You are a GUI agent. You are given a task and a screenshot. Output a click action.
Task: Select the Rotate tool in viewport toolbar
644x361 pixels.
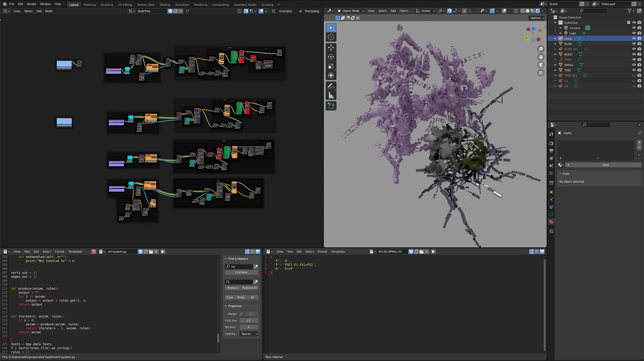point(331,57)
